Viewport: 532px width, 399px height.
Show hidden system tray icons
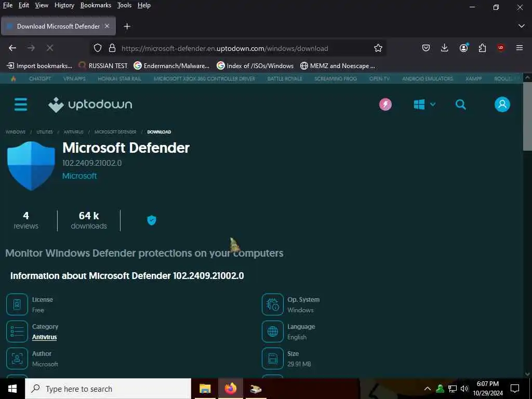click(428, 389)
